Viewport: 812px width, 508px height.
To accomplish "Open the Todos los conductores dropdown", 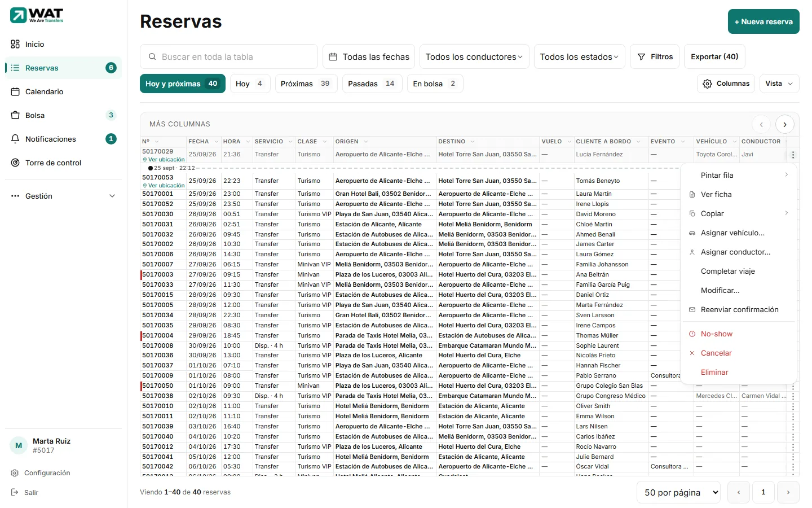I will 474,56.
